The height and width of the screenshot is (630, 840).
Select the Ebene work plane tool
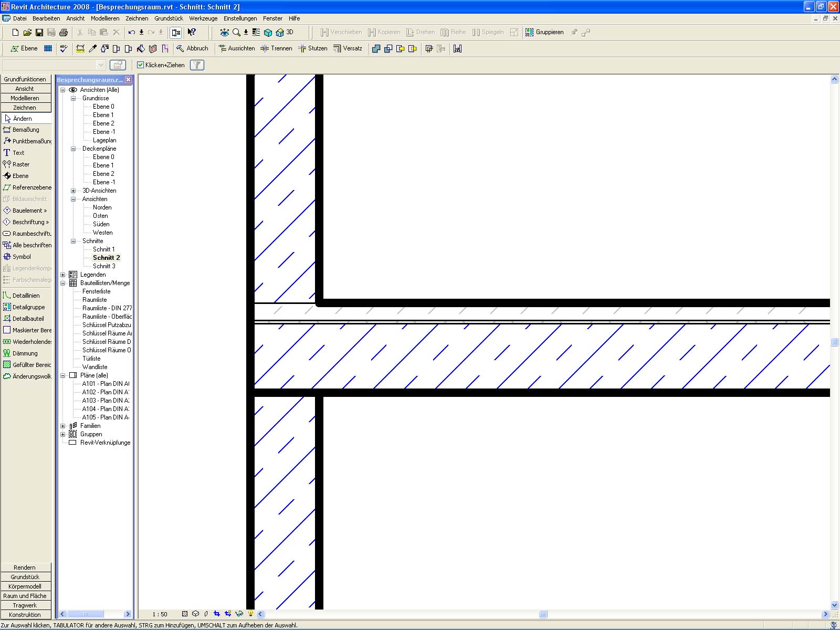pos(24,48)
